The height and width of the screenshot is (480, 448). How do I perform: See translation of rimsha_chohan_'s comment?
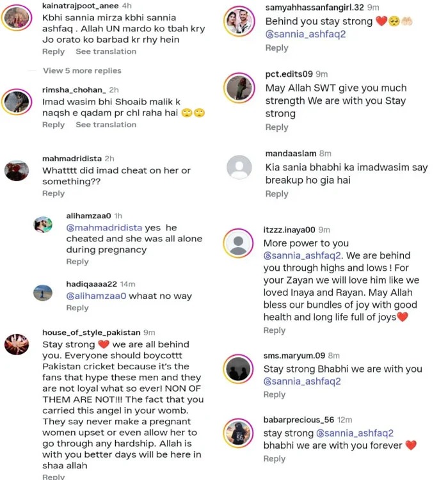click(106, 125)
